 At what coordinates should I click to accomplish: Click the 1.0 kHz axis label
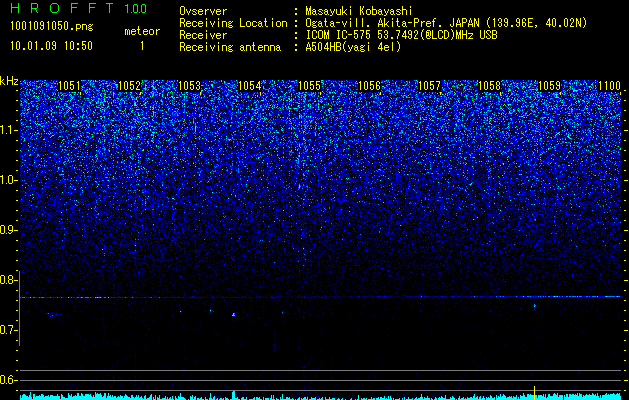[9, 180]
